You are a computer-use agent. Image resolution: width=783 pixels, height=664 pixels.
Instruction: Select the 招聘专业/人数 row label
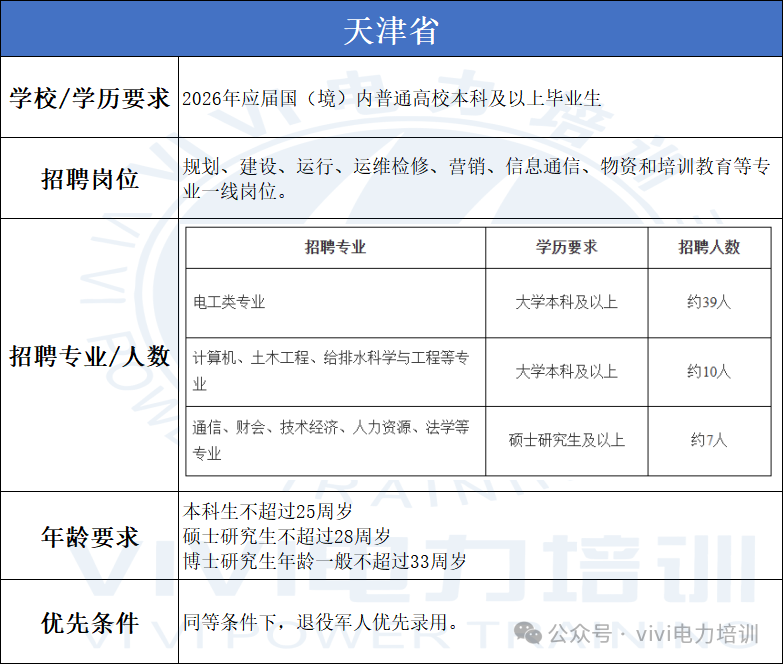point(90,356)
